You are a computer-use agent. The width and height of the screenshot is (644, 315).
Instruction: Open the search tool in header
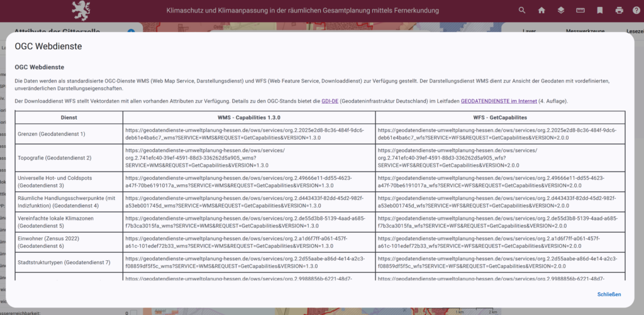[522, 11]
